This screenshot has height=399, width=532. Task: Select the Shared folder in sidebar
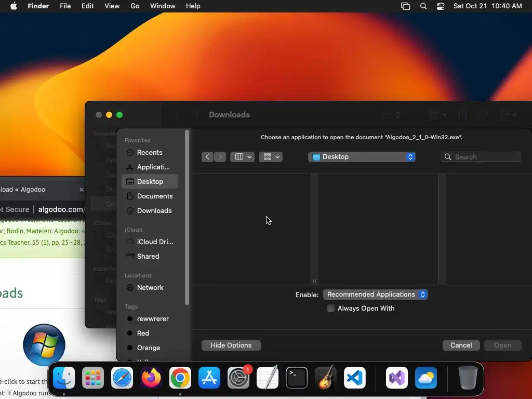[149, 256]
